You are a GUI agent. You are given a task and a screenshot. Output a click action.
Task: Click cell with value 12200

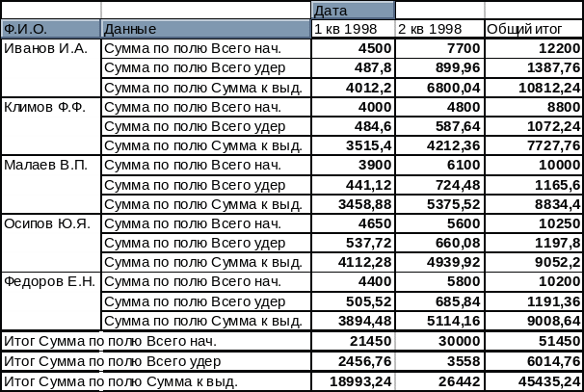[x=534, y=48]
